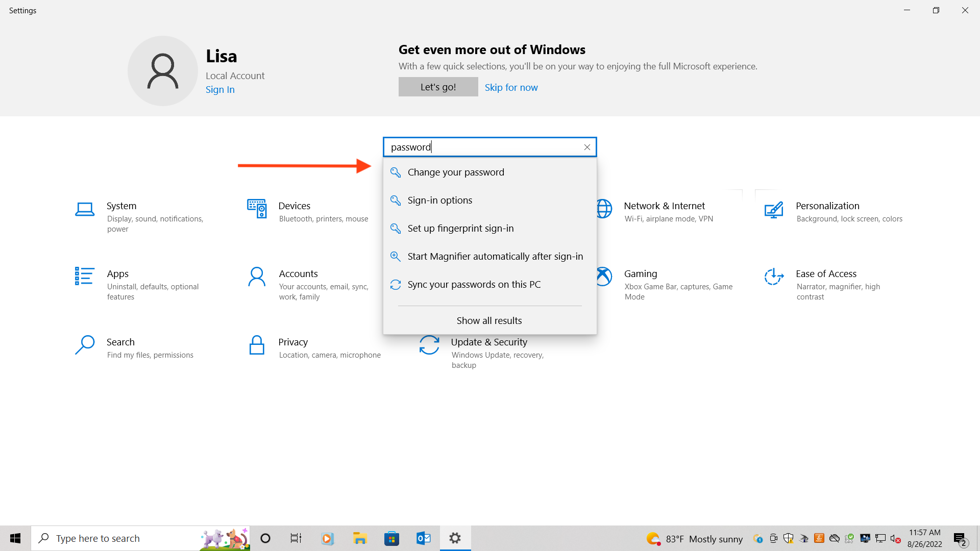Open the Devices keyboard and speaker icon
Viewport: 980px width, 551px height.
pyautogui.click(x=257, y=208)
